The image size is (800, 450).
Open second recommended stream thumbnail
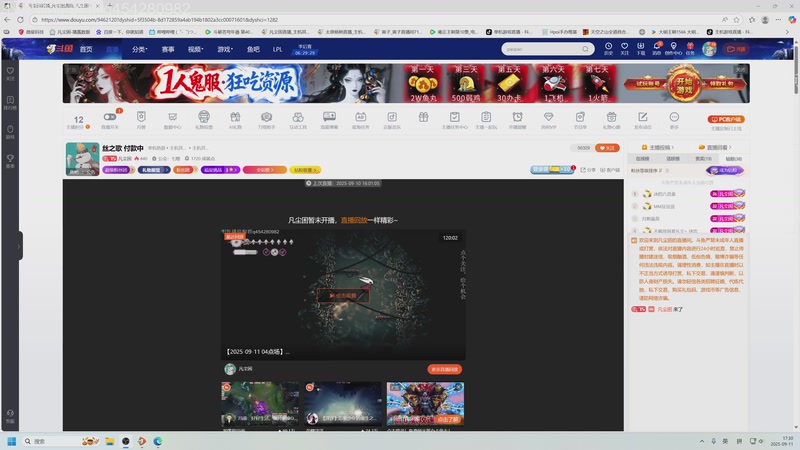pyautogui.click(x=343, y=403)
